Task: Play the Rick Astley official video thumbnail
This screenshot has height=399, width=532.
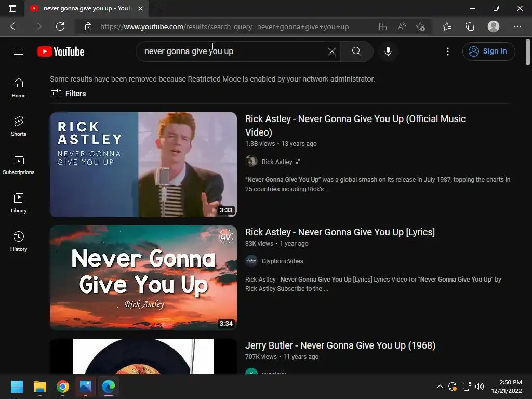Action: point(143,165)
